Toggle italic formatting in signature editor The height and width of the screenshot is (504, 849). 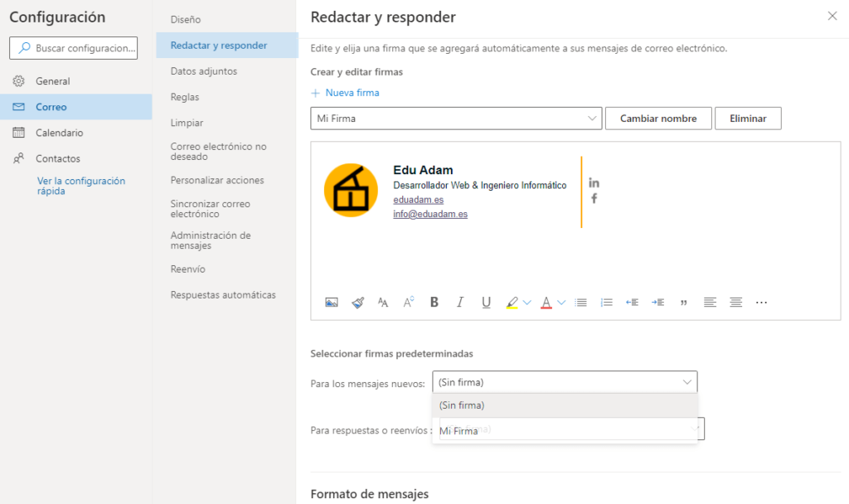click(x=460, y=303)
